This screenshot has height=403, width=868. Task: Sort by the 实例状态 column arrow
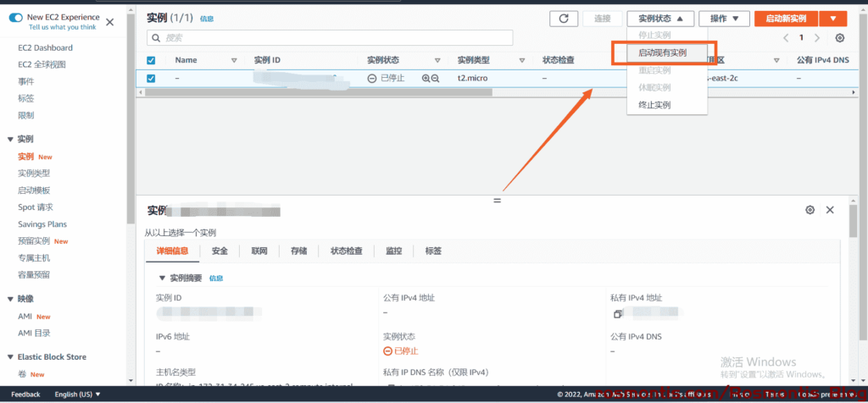tap(437, 60)
